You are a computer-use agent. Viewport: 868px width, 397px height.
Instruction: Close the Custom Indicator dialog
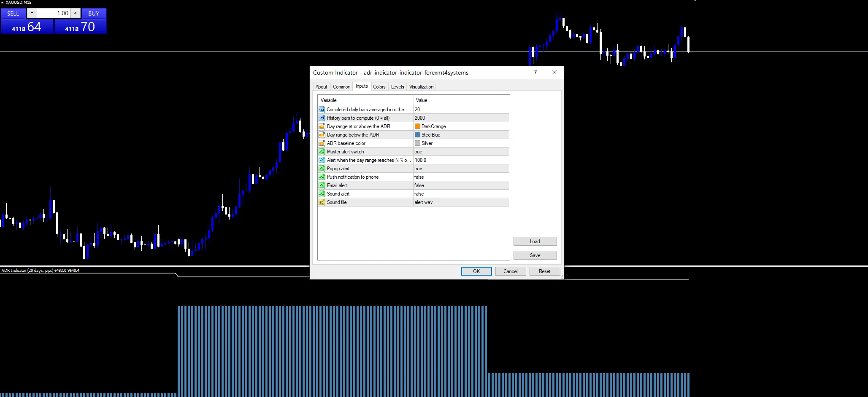pos(554,72)
